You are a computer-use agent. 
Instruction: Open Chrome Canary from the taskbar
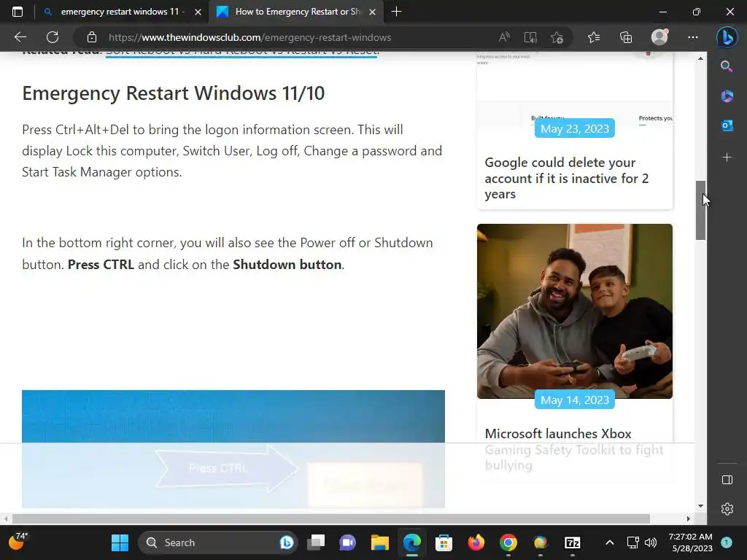(x=541, y=542)
